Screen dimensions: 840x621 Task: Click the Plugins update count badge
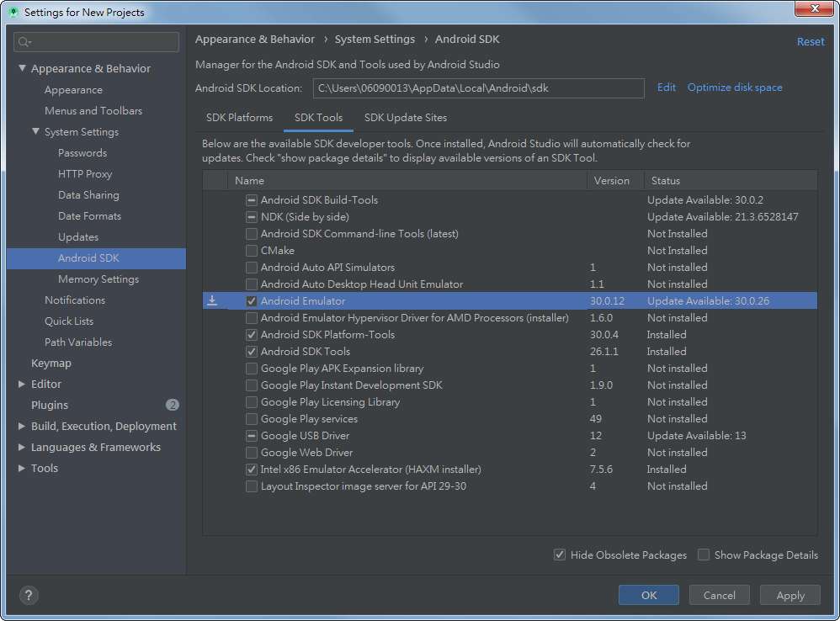pos(172,405)
